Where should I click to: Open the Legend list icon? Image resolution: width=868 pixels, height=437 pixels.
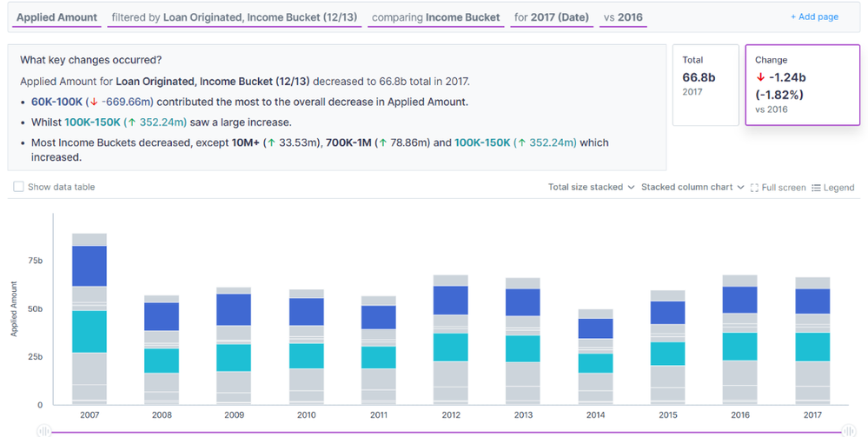(816, 188)
